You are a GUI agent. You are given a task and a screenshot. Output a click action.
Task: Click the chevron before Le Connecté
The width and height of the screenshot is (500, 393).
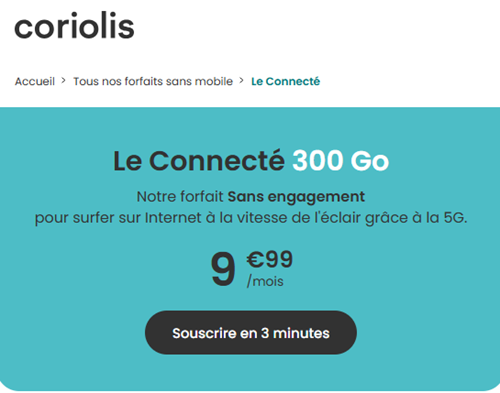click(242, 81)
